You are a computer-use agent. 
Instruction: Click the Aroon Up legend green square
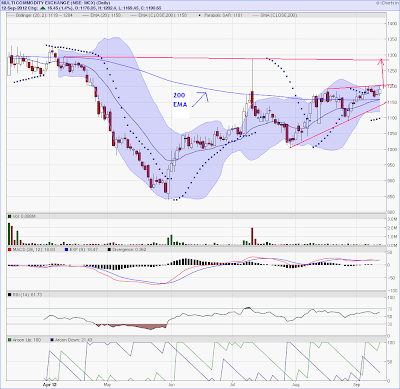9,340
